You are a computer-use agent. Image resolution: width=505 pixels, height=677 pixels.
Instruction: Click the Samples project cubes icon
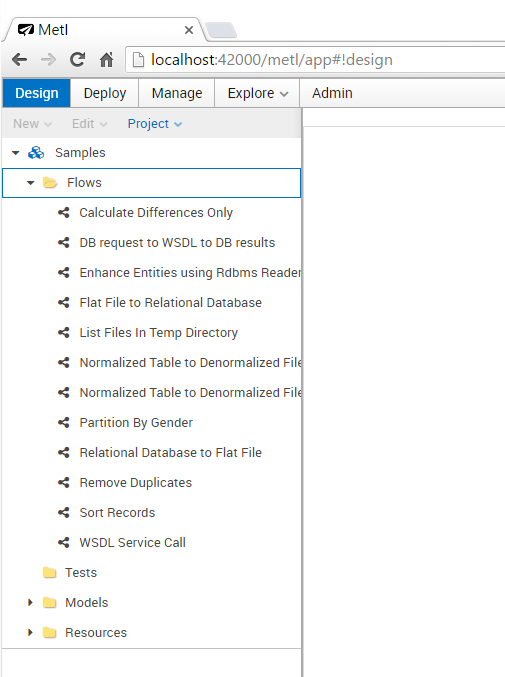tap(36, 152)
